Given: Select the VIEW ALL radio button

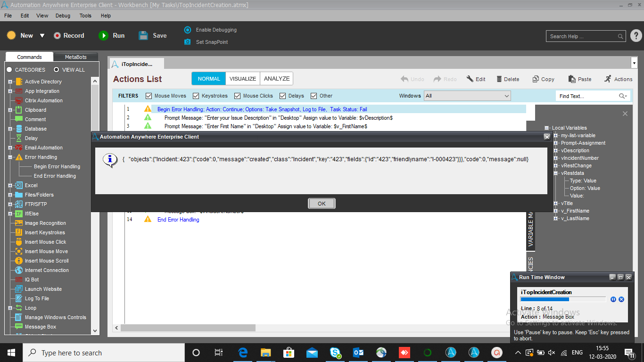Looking at the screenshot, I should pos(57,70).
